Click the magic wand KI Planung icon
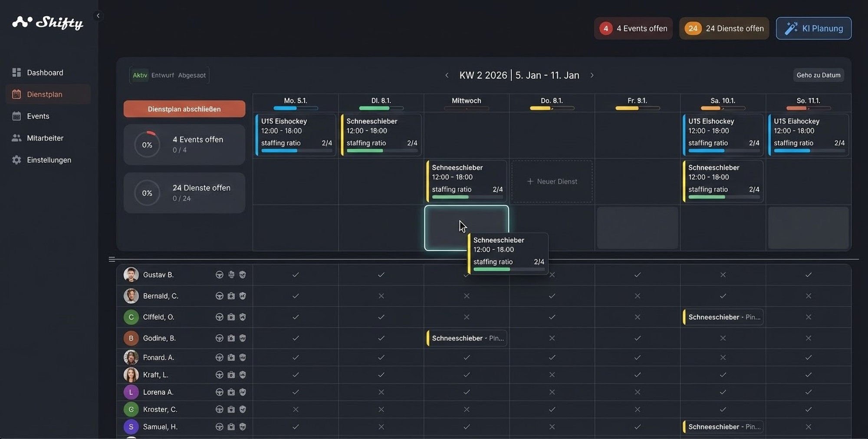This screenshot has width=868, height=439. [x=791, y=28]
